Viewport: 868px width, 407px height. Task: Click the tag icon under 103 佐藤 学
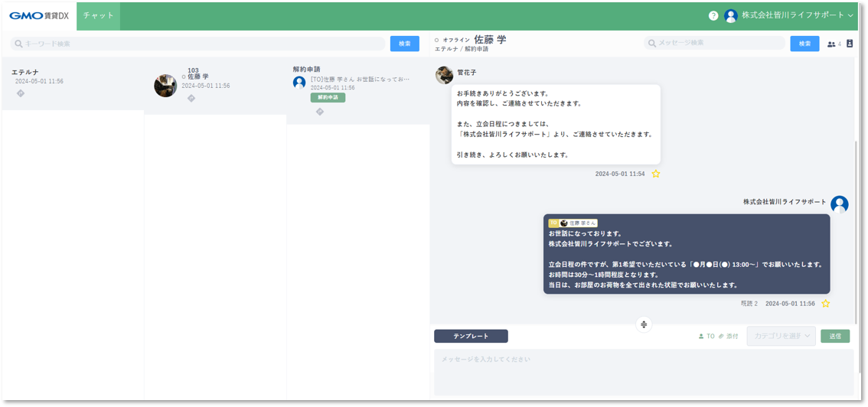(x=191, y=98)
